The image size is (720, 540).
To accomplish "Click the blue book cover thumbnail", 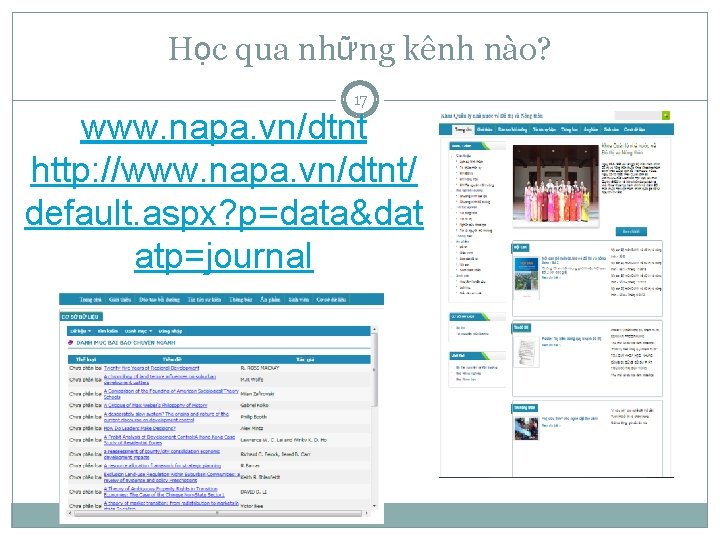I will point(526,276).
